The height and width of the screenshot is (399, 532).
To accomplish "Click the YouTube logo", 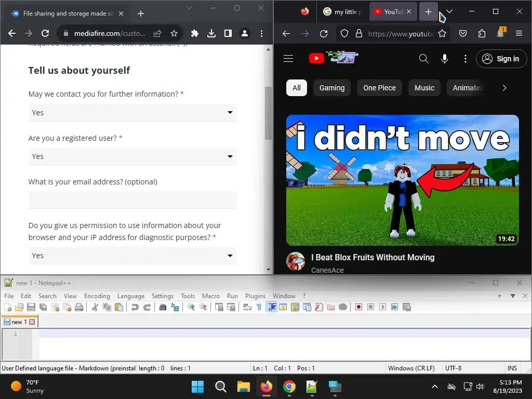I will coord(334,57).
